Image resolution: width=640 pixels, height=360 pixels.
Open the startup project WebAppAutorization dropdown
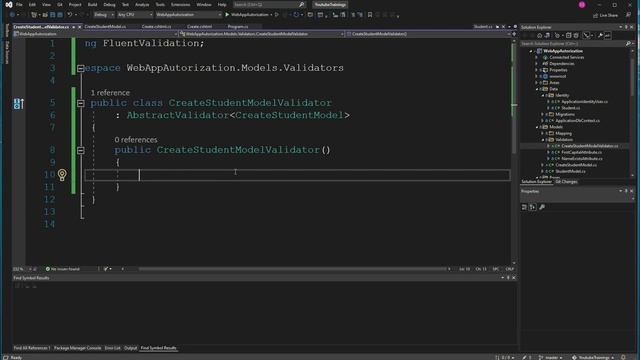pos(189,15)
